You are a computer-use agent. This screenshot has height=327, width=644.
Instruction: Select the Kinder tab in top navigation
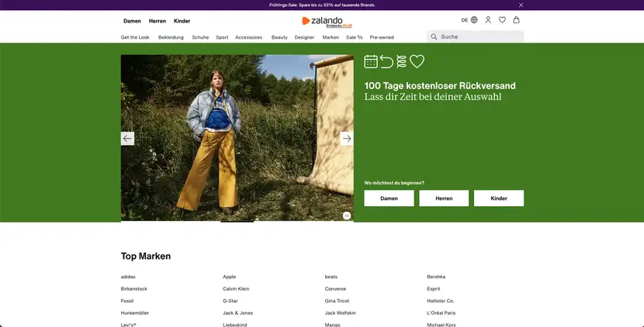pos(182,21)
